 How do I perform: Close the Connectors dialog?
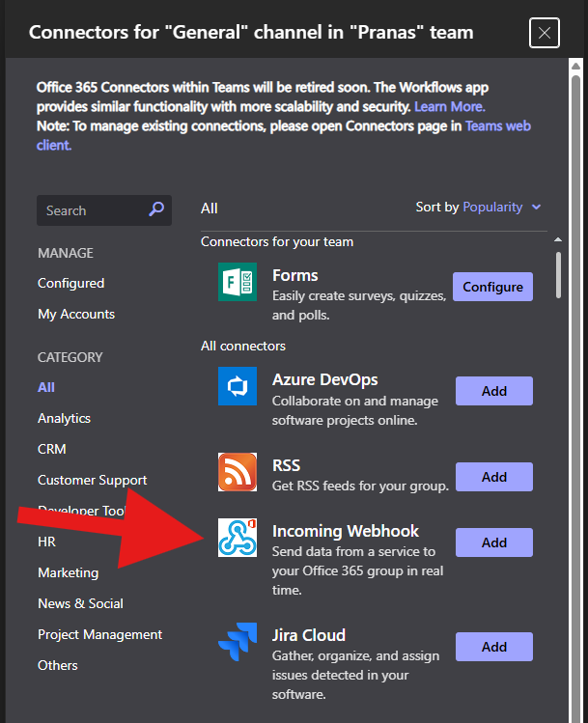click(x=545, y=33)
